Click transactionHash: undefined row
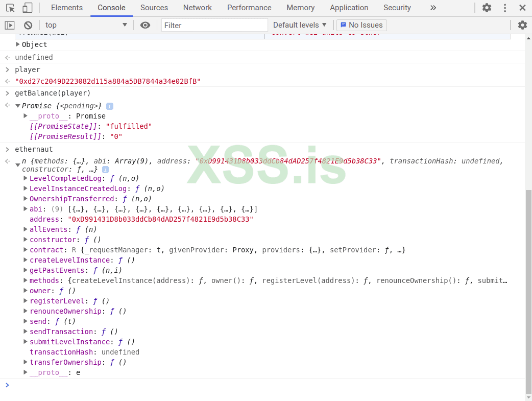Screen dimensions: 532x401 84,352
